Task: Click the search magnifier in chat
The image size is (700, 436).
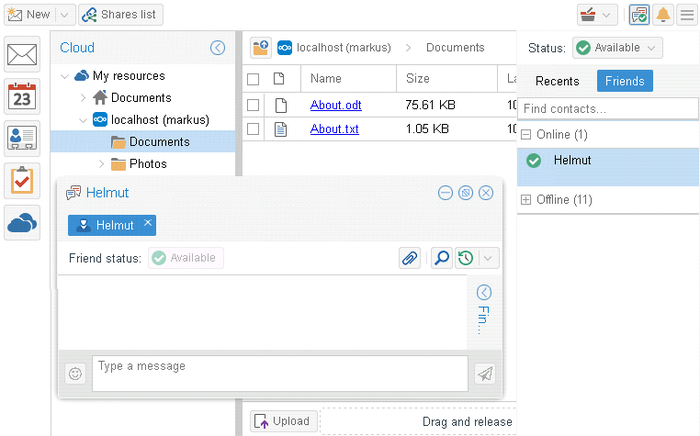Action: tap(441, 258)
